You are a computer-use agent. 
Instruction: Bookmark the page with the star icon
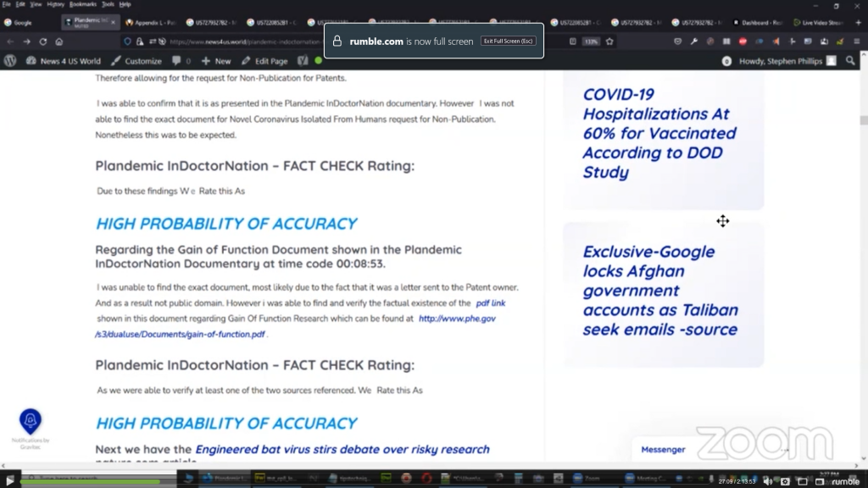[x=609, y=42]
